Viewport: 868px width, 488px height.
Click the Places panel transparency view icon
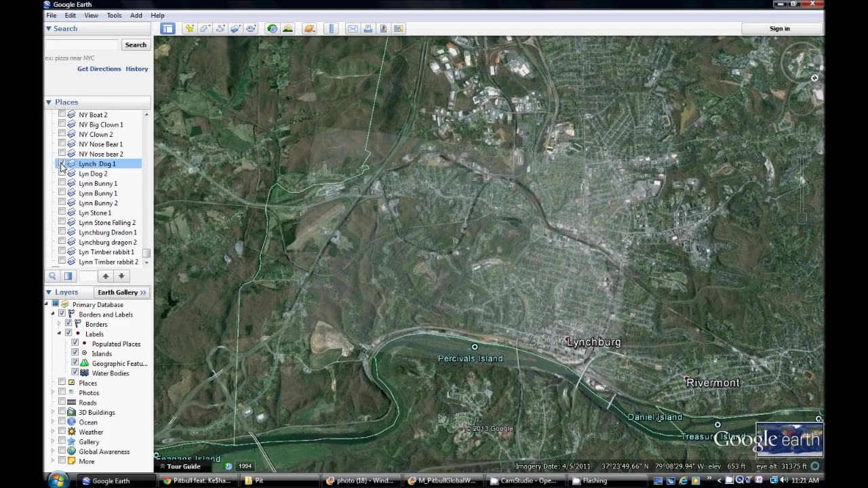pos(68,276)
